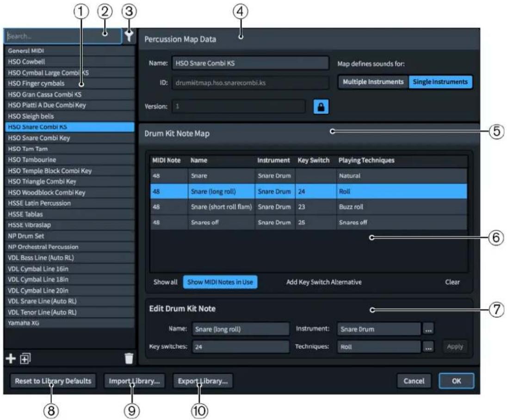The height and width of the screenshot is (420, 507).
Task: Select VDL Cymbal Line 16in
Action: tap(69, 269)
